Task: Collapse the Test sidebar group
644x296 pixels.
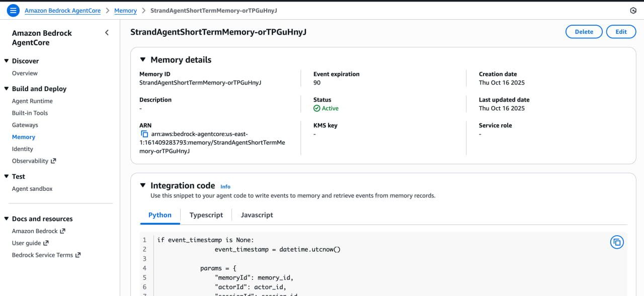Action: (x=7, y=176)
